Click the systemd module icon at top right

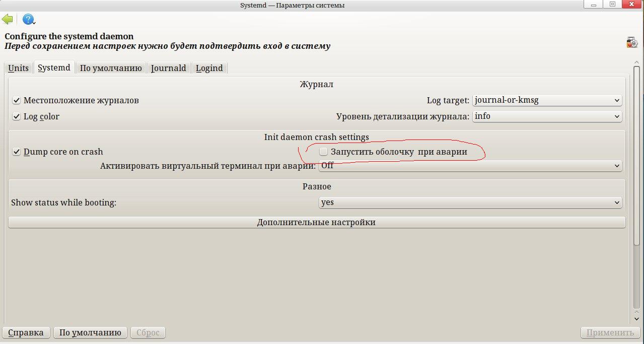(632, 42)
